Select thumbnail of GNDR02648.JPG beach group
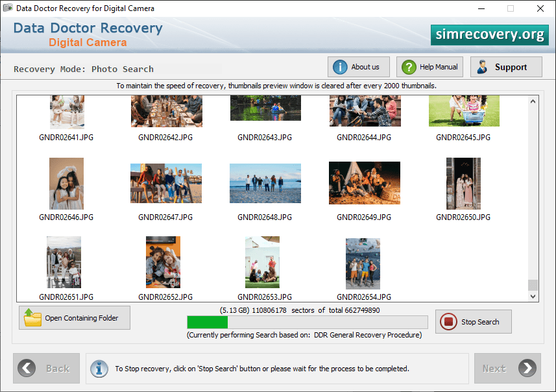The image size is (556, 392). (x=265, y=183)
